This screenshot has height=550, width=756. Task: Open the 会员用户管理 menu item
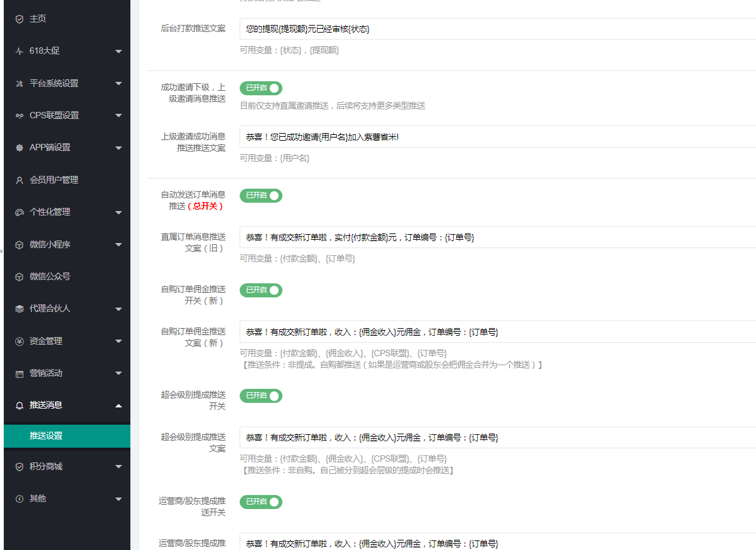(x=67, y=180)
